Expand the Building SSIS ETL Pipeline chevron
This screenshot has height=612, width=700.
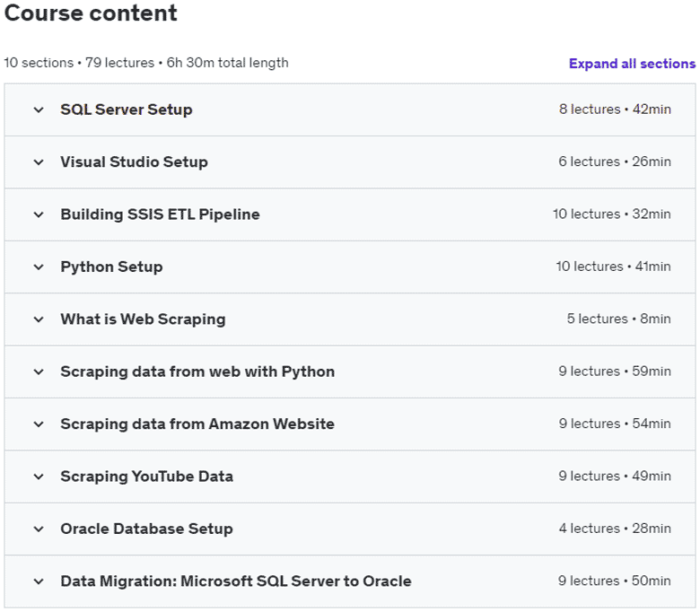point(39,214)
